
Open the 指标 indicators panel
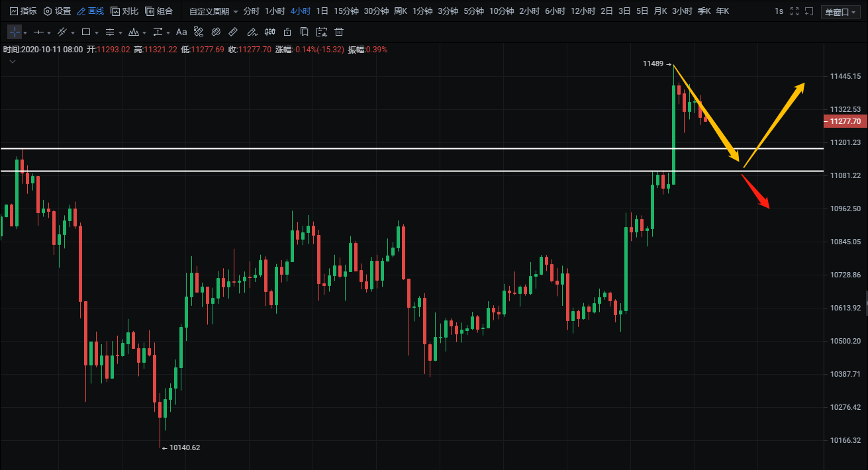point(23,11)
